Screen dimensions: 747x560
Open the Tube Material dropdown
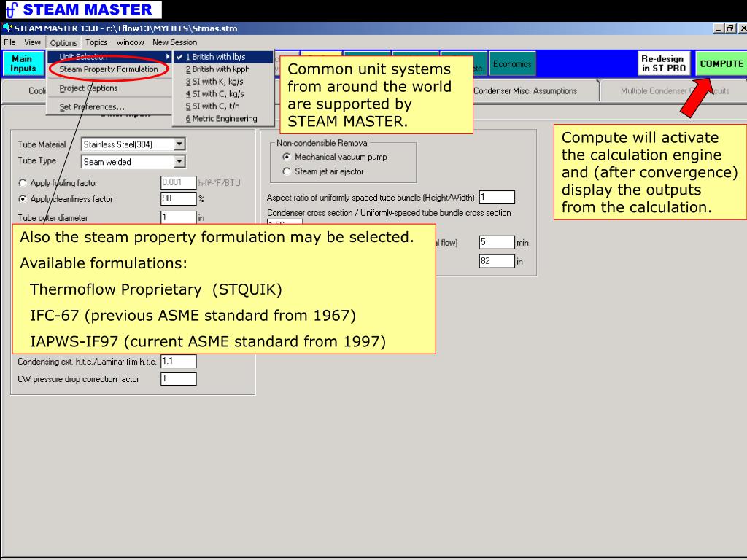(179, 144)
